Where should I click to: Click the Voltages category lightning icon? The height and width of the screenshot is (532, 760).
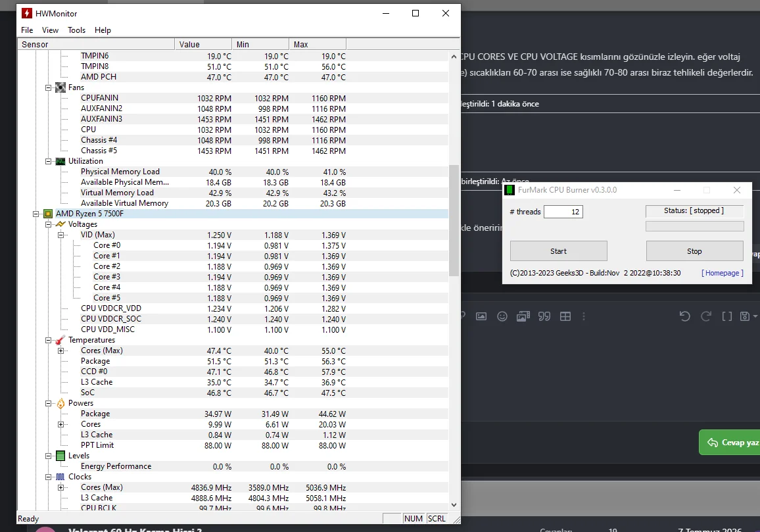coord(60,224)
